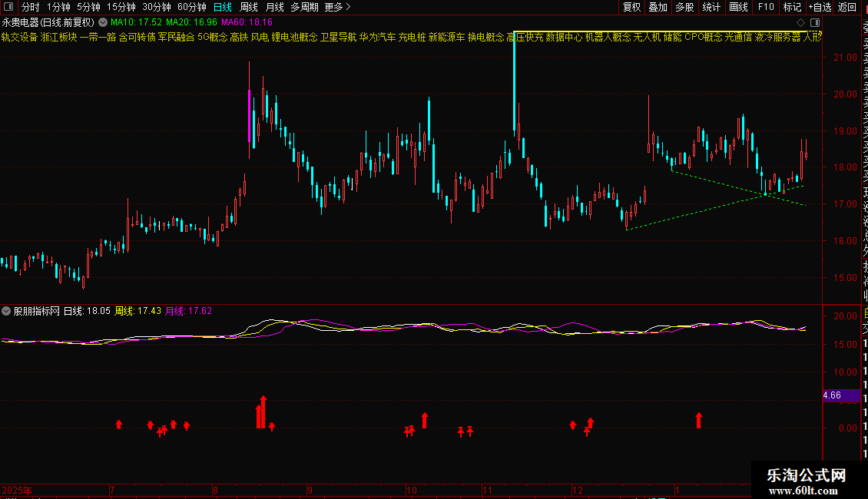
Task: Open the 5G概念 concept link
Action: tap(213, 37)
